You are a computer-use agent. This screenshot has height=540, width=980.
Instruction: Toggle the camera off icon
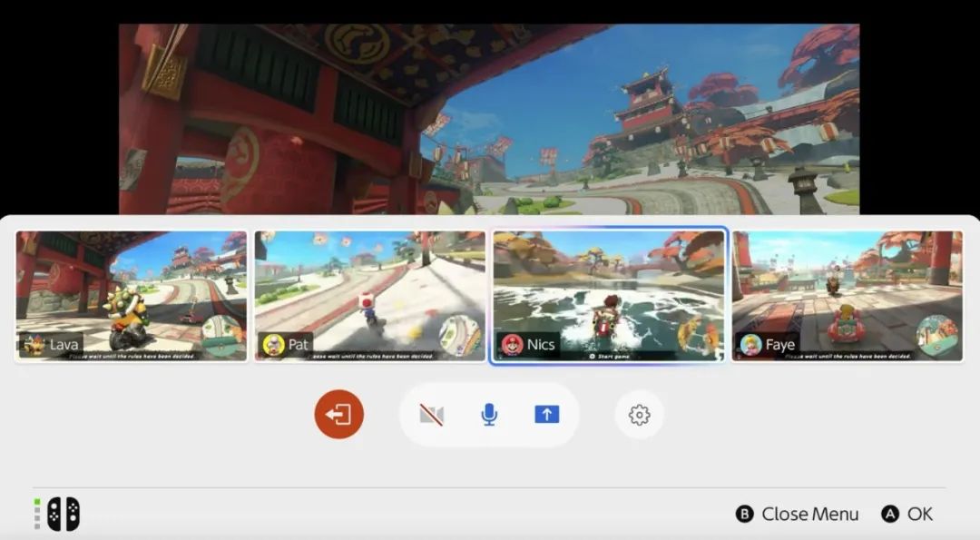[432, 415]
